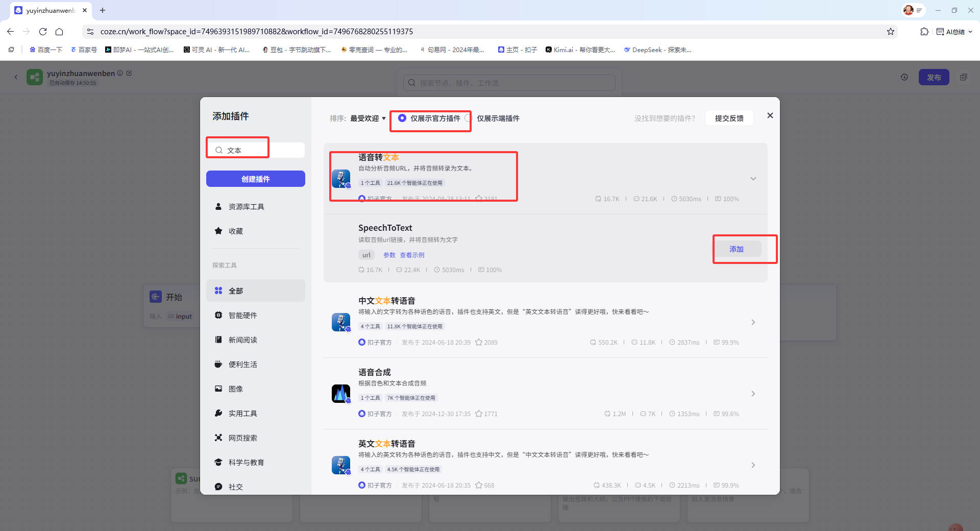
Task: Open the 百度一下 bookmark
Action: pos(46,50)
